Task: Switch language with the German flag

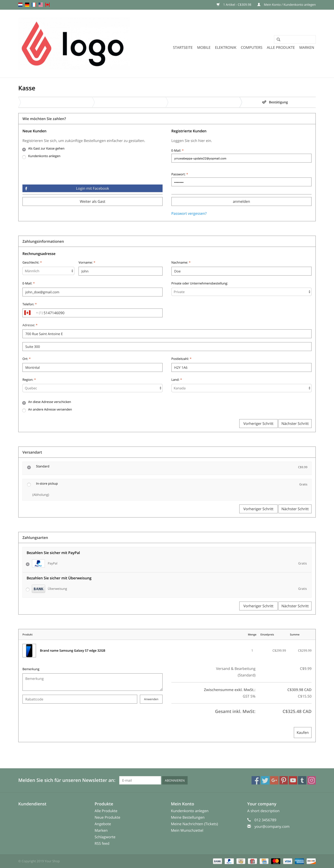Action: coord(27,5)
